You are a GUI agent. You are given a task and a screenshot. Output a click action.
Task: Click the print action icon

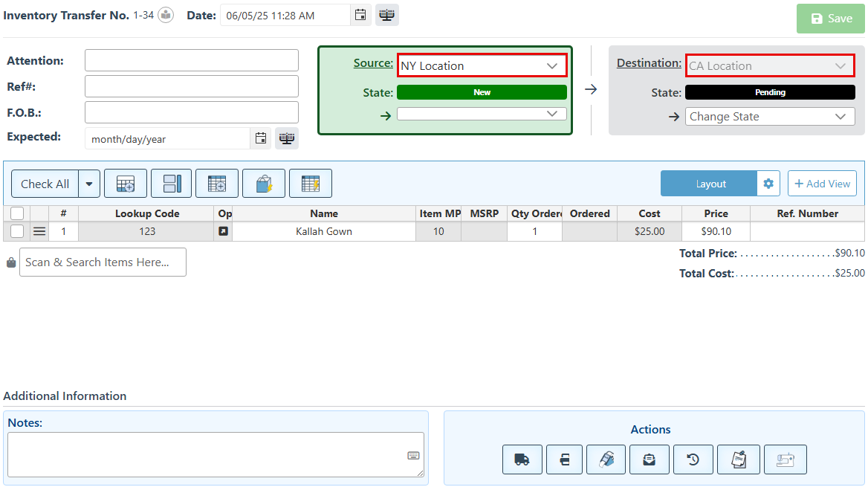pos(565,459)
